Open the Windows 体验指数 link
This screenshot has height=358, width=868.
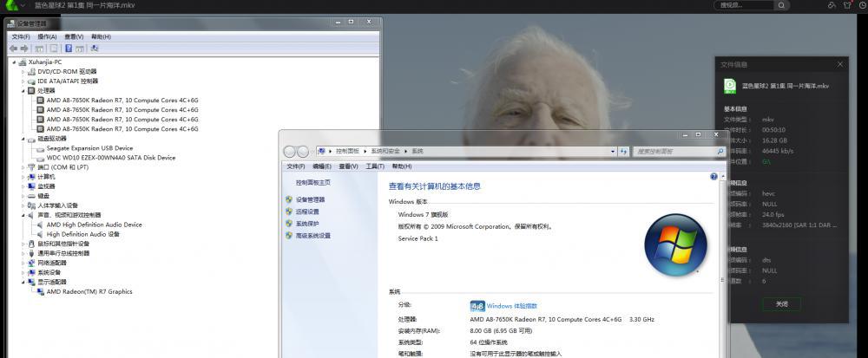512,306
